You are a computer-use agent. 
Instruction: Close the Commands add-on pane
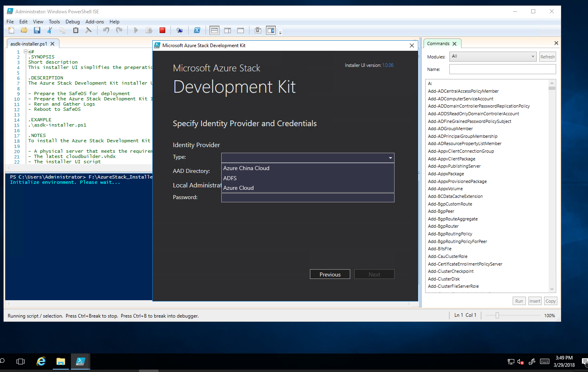point(556,43)
